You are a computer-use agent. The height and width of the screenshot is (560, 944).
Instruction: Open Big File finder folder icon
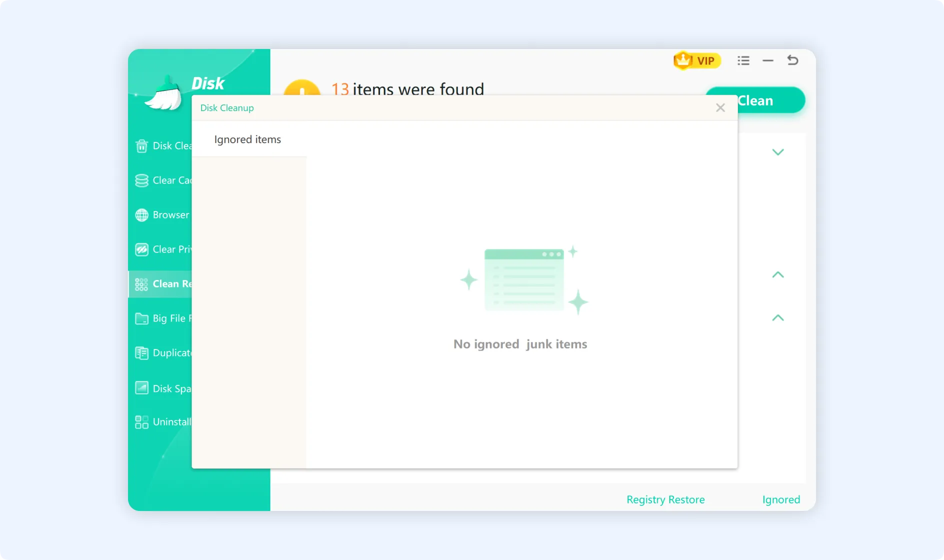tap(141, 318)
